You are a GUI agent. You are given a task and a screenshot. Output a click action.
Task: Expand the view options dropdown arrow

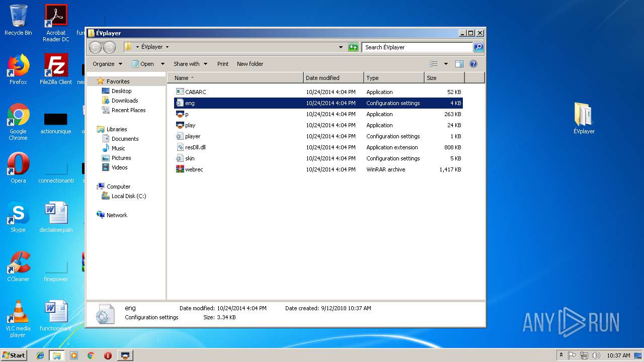(446, 64)
